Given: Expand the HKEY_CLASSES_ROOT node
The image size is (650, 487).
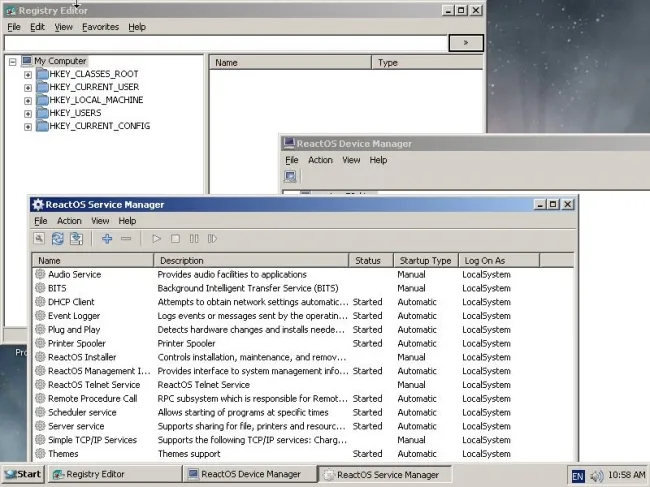Looking at the screenshot, I should click(28, 75).
